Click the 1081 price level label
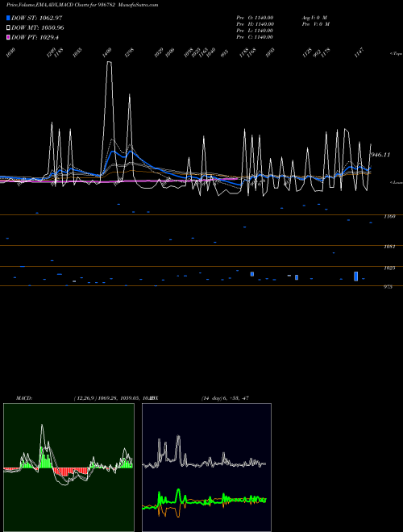Screen dimensions: 403x532 pos(389,247)
